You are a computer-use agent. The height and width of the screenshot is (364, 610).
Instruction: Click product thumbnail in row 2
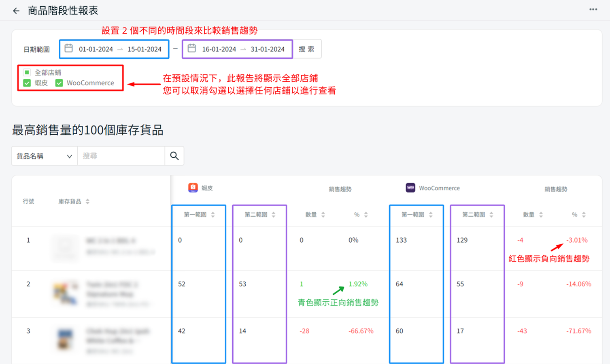tap(66, 294)
